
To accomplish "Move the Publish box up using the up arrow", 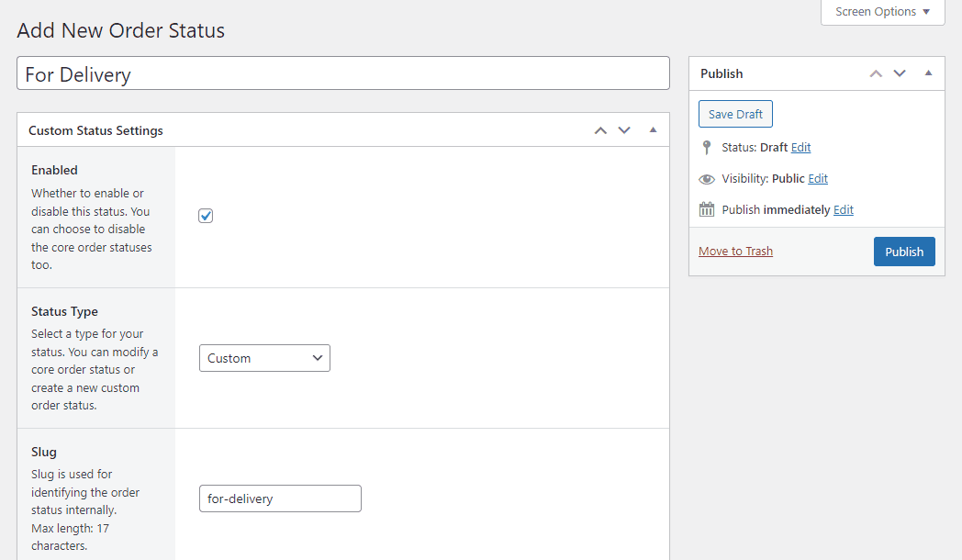I will pos(876,73).
